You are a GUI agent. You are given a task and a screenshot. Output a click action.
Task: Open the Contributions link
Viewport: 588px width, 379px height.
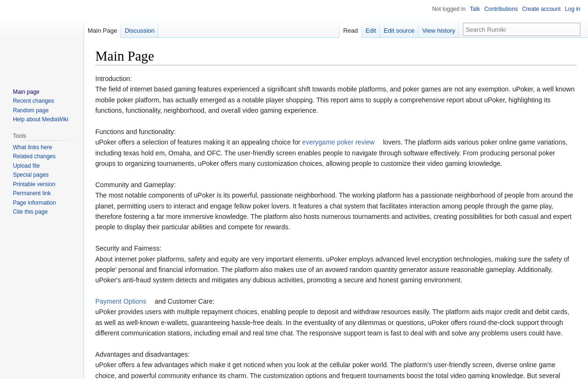501,9
